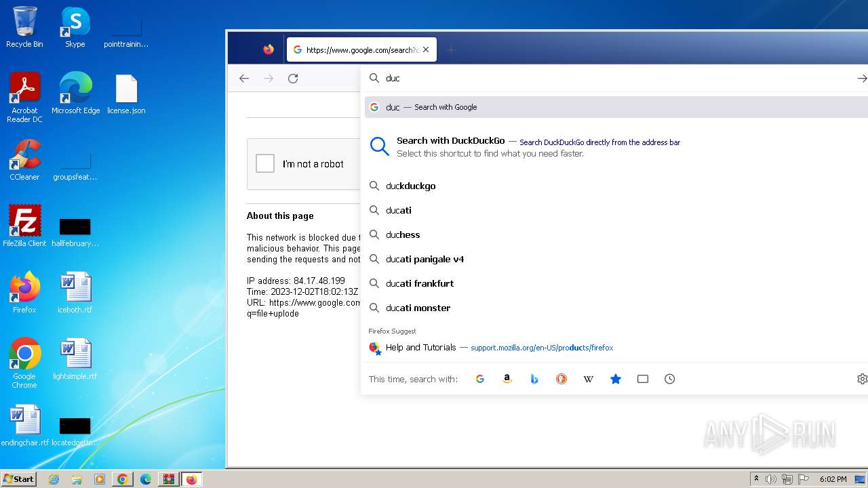Launch FileZilla Client from the desktop
This screenshot has height=488, width=868.
coord(24,226)
